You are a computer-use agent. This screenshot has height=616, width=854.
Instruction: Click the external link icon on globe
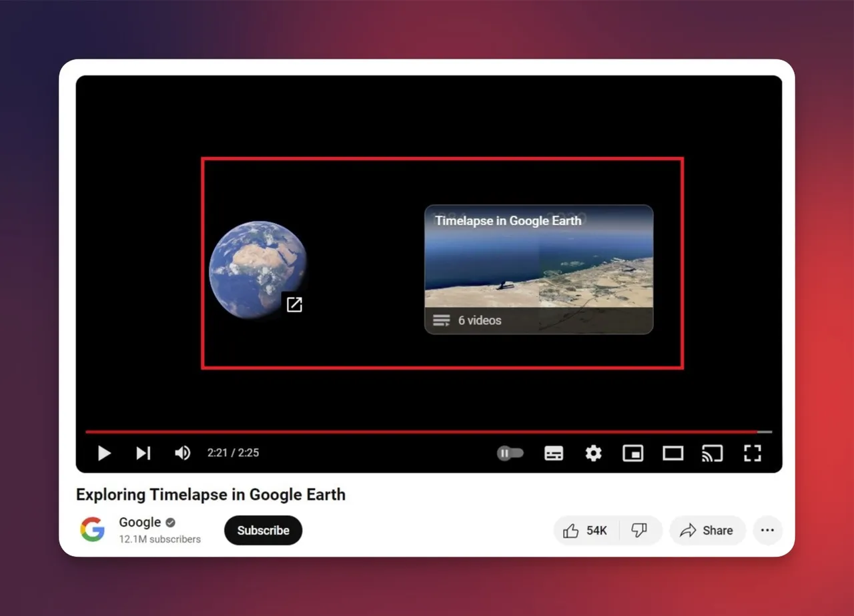tap(294, 304)
